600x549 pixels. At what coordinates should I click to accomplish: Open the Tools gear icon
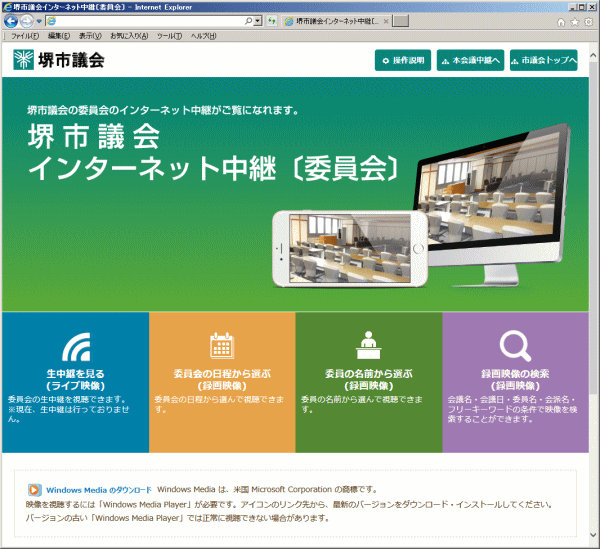[589, 22]
